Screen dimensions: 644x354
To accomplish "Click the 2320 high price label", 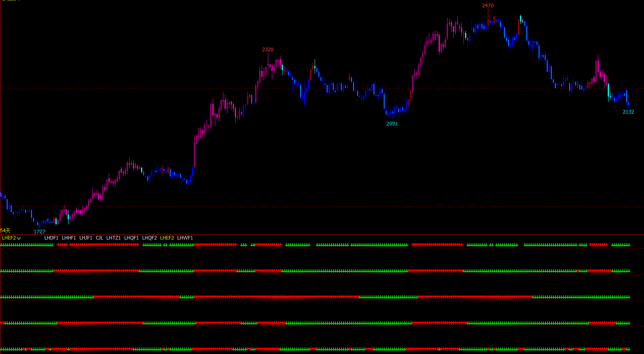I will point(267,50).
